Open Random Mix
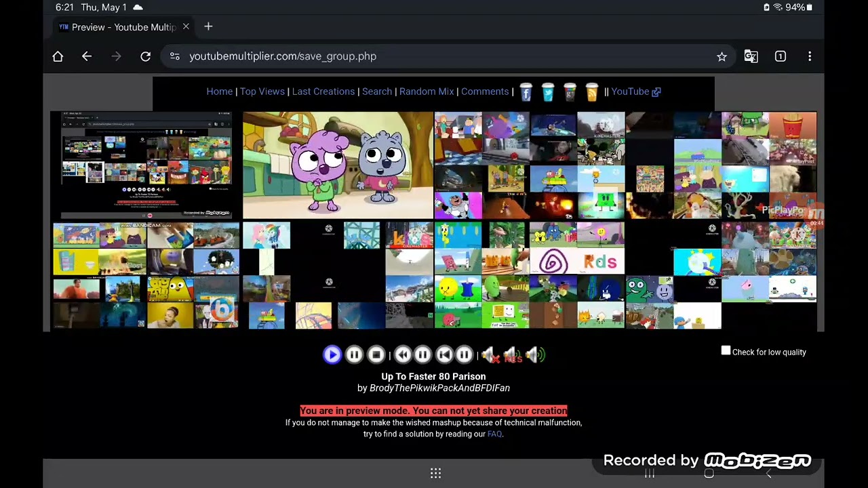868x488 pixels. coord(427,91)
